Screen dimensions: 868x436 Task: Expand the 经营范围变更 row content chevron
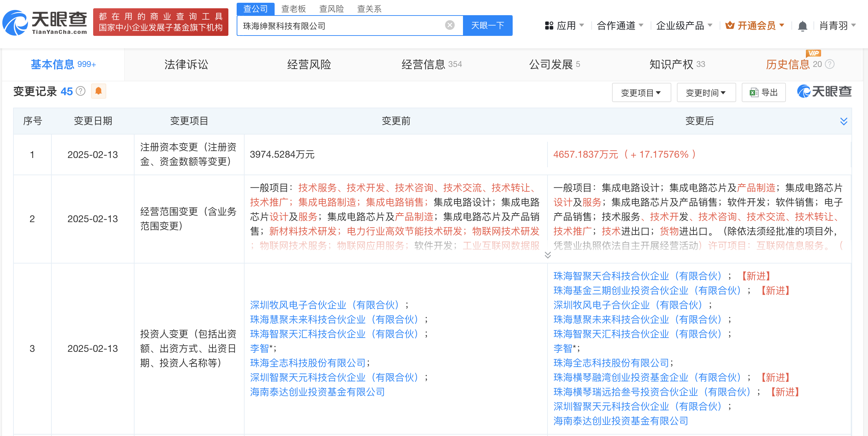tap(548, 255)
